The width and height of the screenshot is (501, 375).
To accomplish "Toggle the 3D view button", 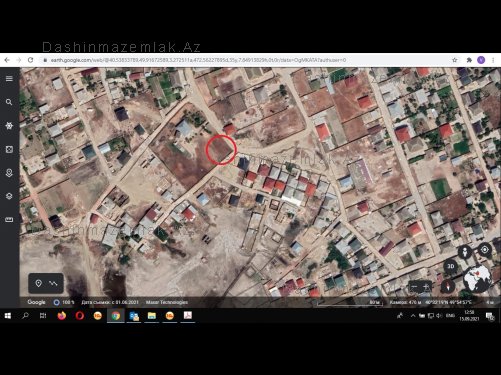I will click(x=451, y=266).
